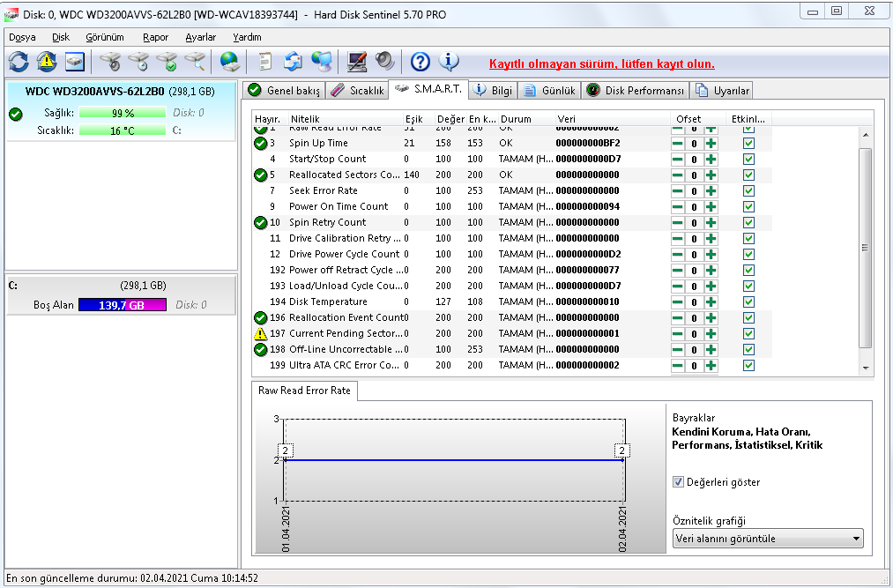
Task: Toggle the 'Değerleri göster' checkbox
Action: point(678,482)
